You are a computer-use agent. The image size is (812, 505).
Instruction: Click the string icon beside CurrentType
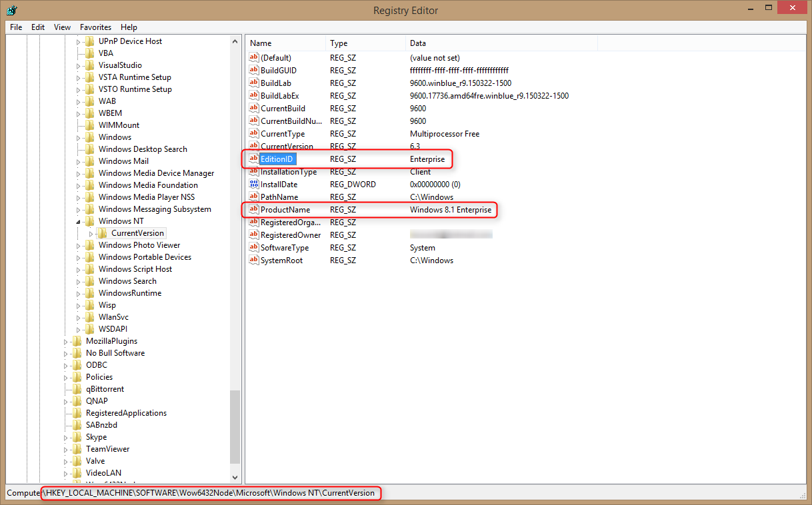pyautogui.click(x=253, y=133)
